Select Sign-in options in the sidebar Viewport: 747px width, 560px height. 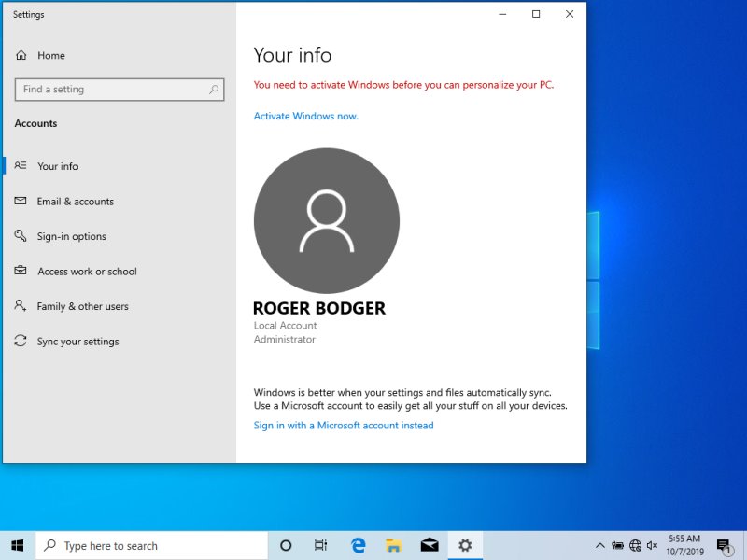coord(71,237)
